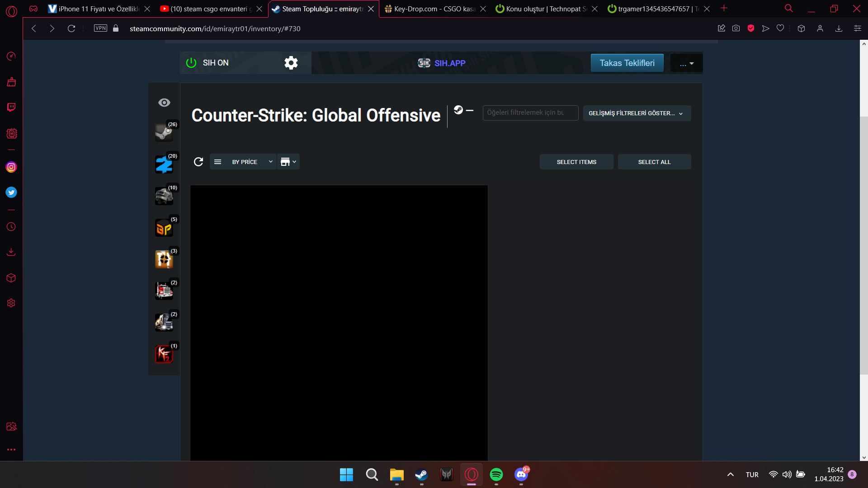Open Spotify from the Windows taskbar
The image size is (868, 488).
tap(496, 474)
